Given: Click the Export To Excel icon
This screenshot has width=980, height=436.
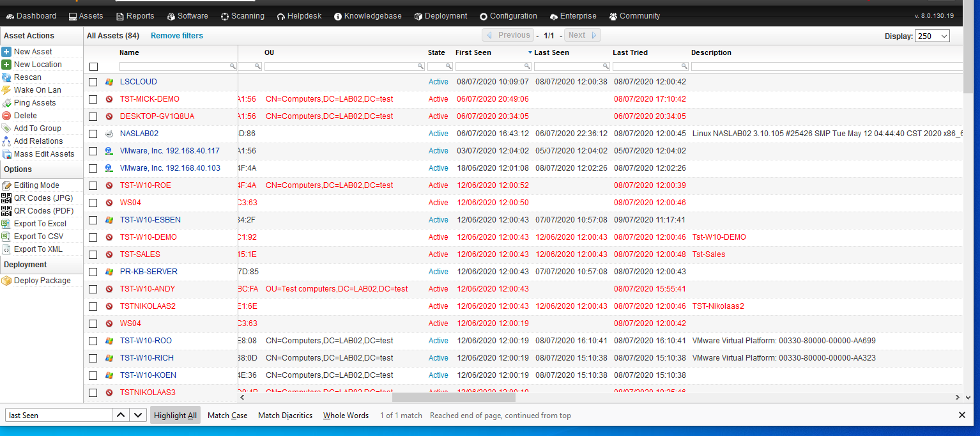Looking at the screenshot, I should [x=6, y=224].
